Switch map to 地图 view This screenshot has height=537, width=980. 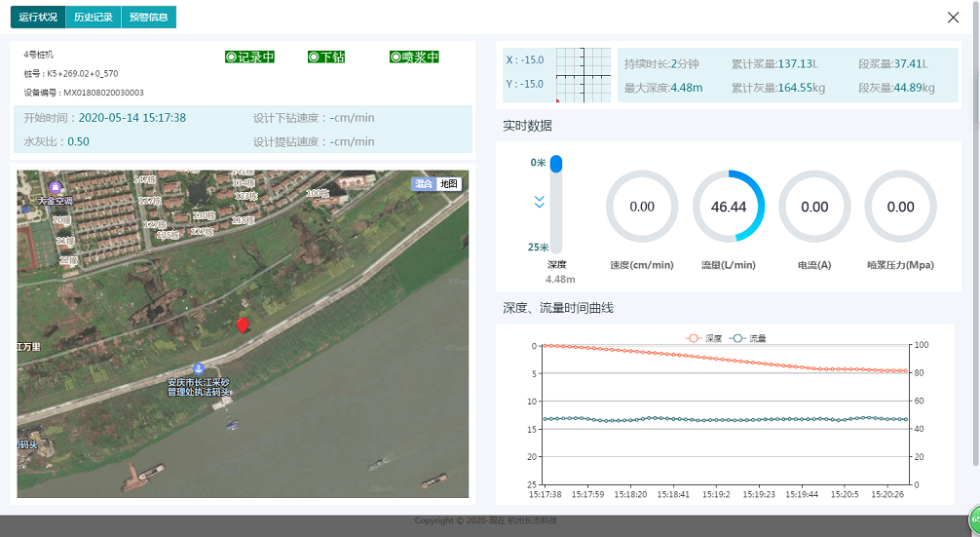pos(448,183)
